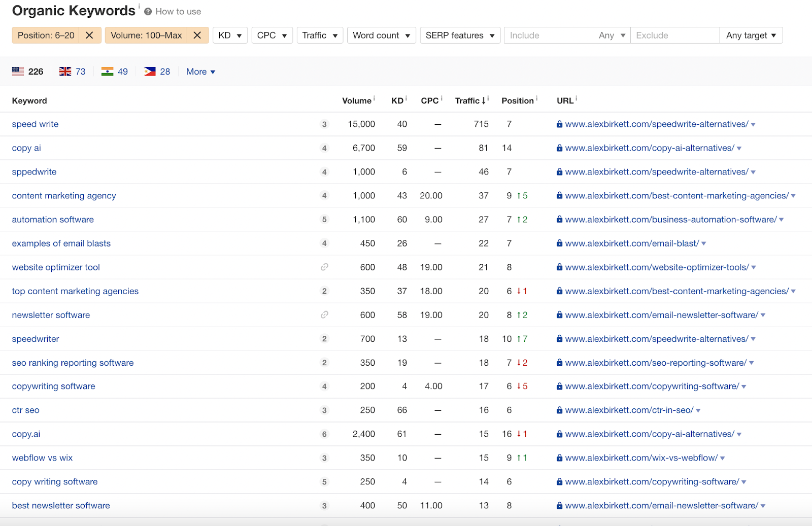Remove the Volume: 100–Max filter
The height and width of the screenshot is (526, 812).
197,36
